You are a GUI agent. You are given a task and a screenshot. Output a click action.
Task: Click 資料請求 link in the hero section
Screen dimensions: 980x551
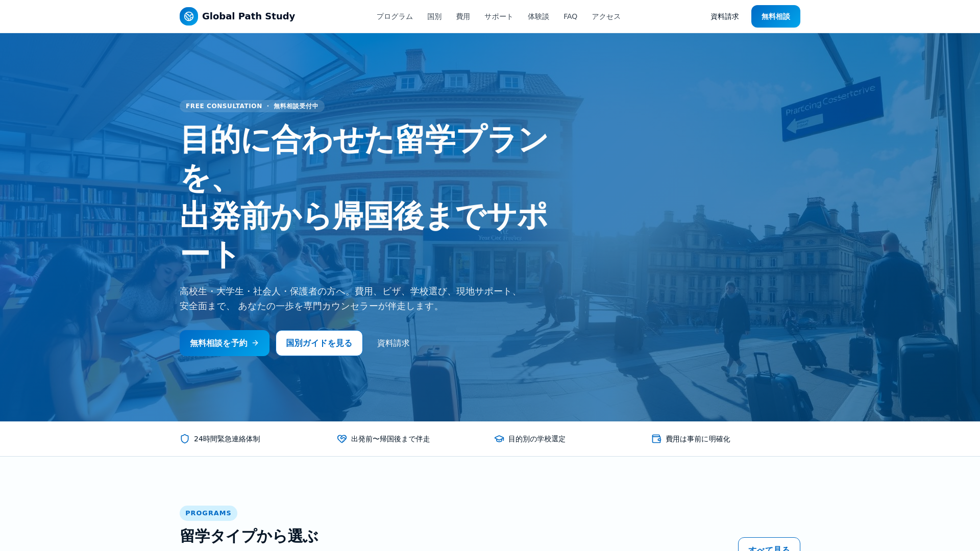(x=393, y=343)
